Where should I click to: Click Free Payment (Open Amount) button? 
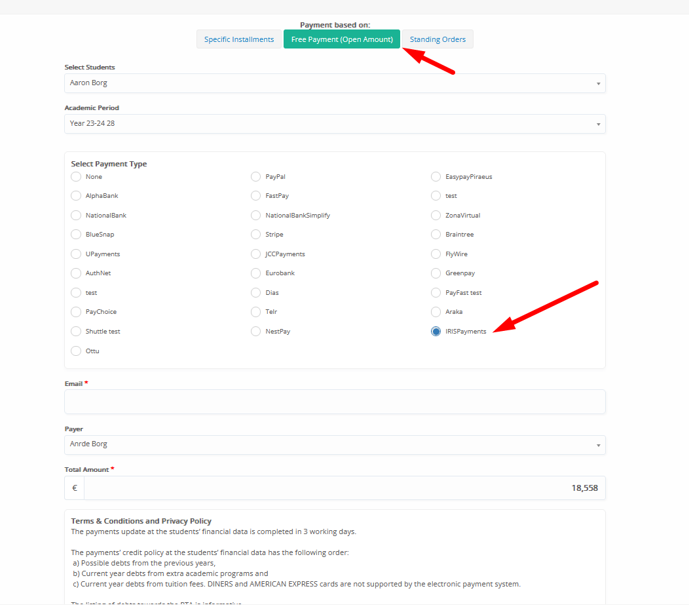342,39
